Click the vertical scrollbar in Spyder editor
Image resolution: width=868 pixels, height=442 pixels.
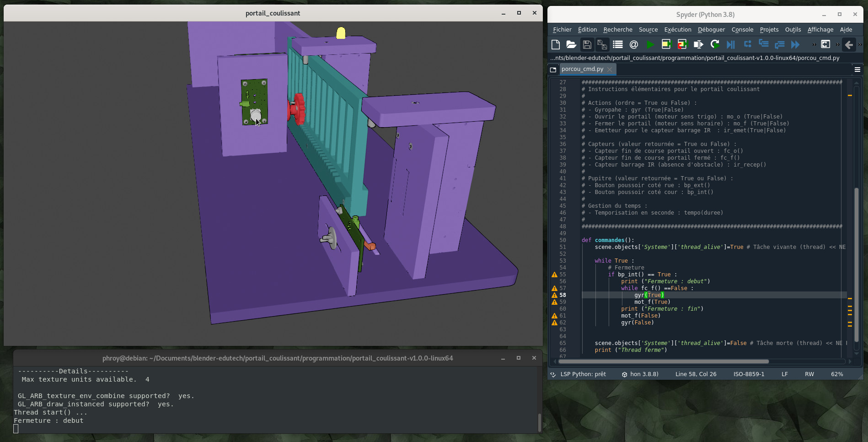pos(857,264)
